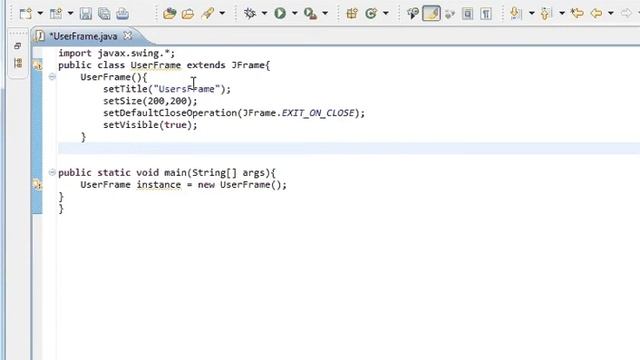Screen dimensions: 640x360
Task: Open the New Java Class dropdown arrow
Action: point(385,13)
